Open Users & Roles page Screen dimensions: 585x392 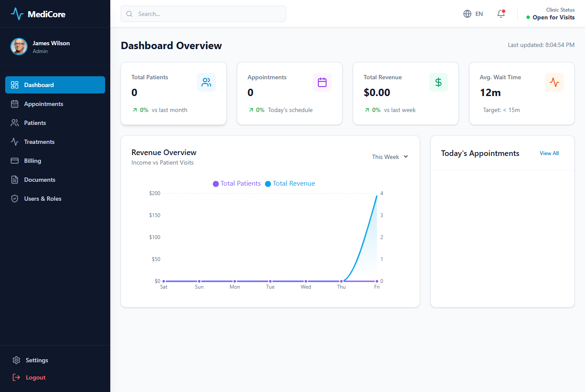(x=55, y=199)
